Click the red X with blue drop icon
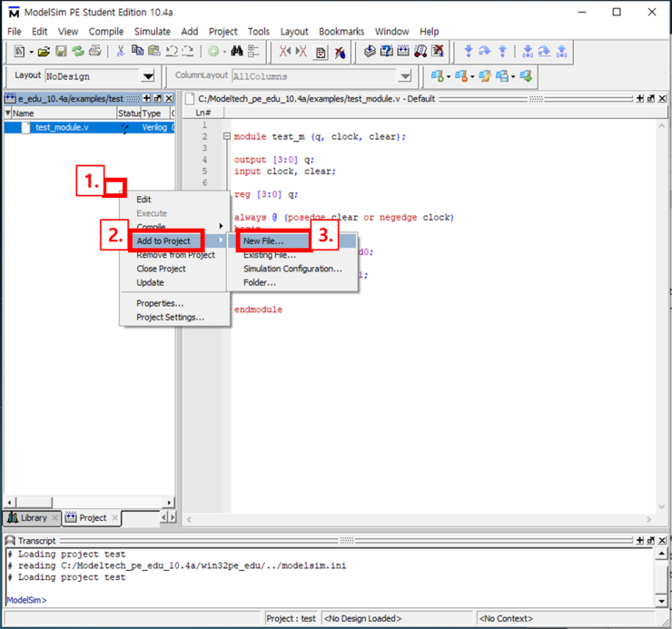This screenshot has height=629, width=672. pos(341,53)
